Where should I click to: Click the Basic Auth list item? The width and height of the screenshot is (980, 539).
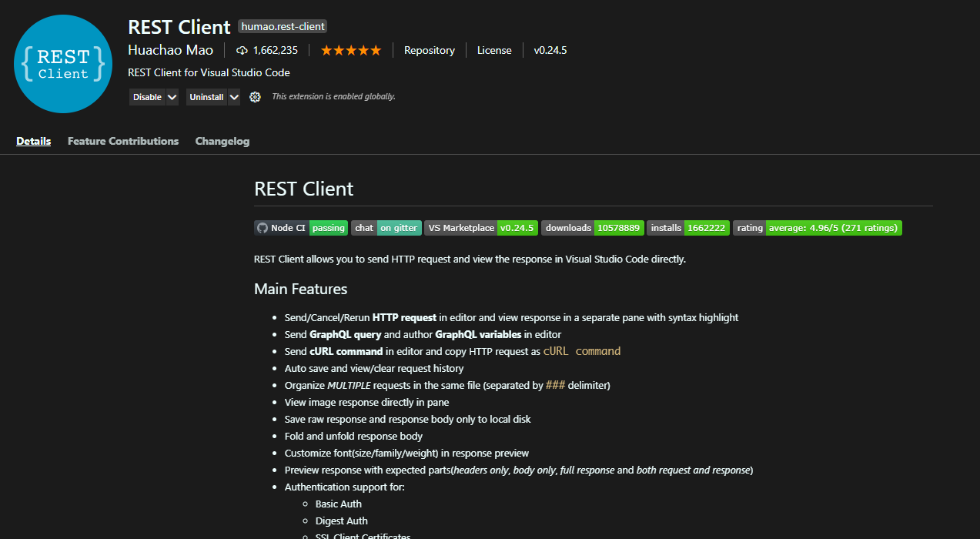(339, 504)
